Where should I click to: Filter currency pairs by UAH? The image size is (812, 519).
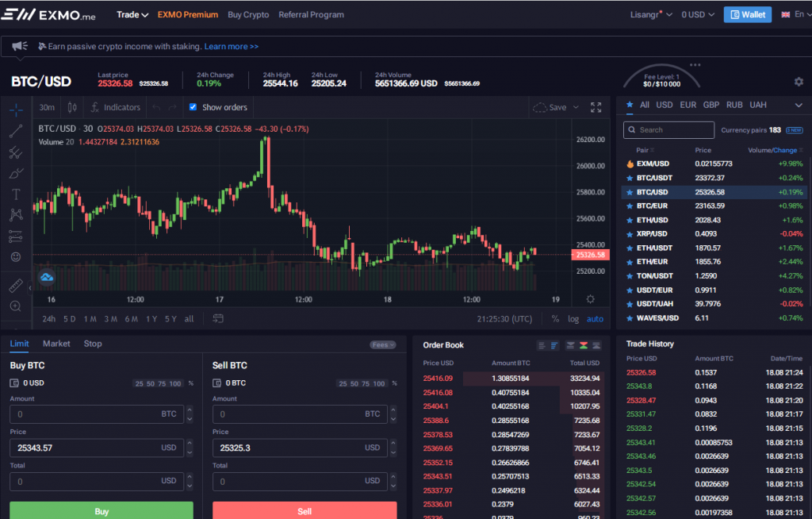point(757,105)
